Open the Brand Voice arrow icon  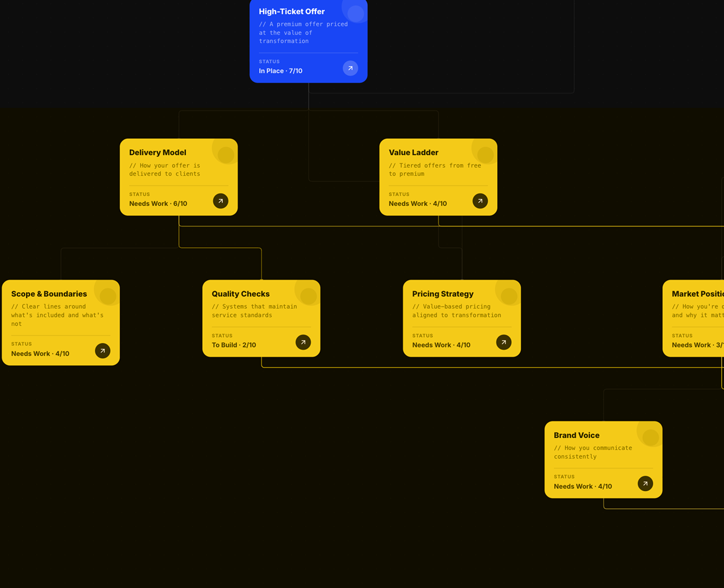(x=645, y=483)
